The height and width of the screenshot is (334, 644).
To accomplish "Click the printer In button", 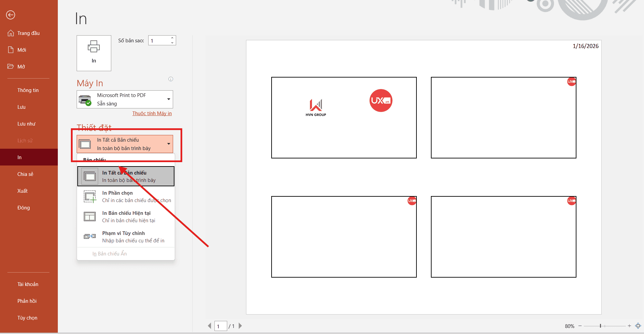I will [94, 53].
